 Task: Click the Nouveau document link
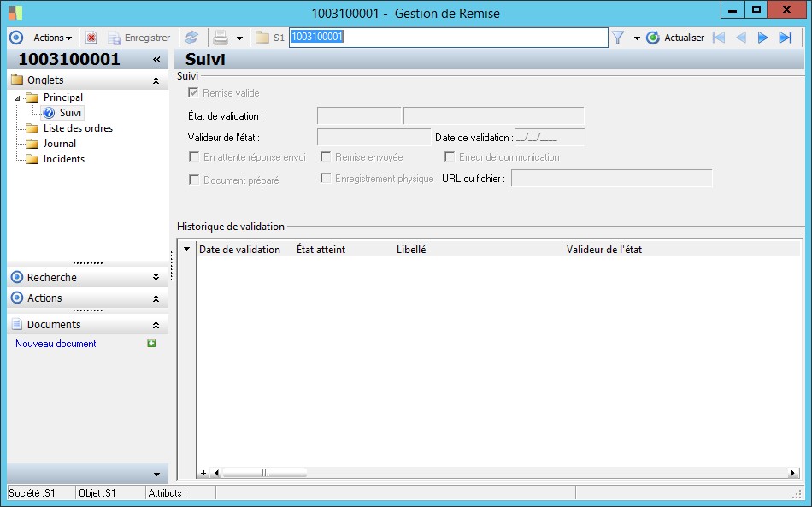coord(56,344)
